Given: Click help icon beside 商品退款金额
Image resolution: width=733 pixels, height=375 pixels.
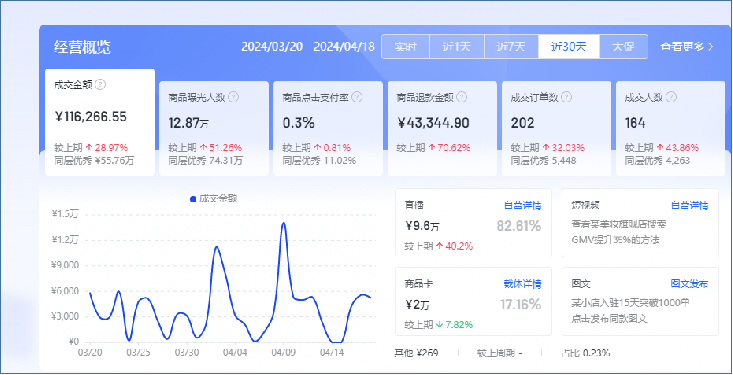Looking at the screenshot, I should point(461,97).
